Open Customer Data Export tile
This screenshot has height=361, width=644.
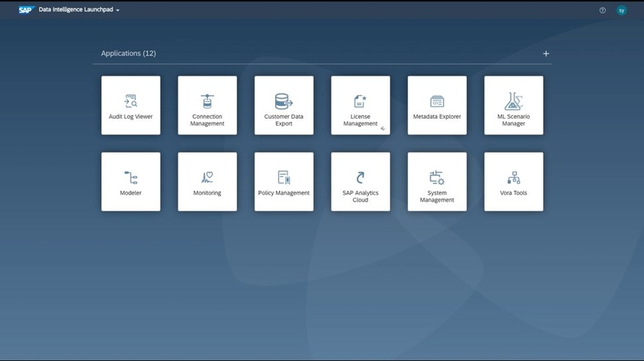(x=284, y=106)
